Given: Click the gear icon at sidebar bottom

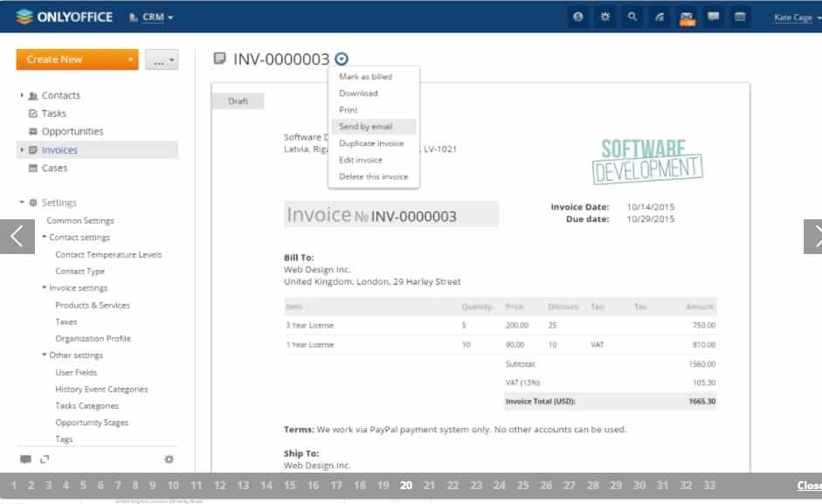Looking at the screenshot, I should [x=169, y=459].
